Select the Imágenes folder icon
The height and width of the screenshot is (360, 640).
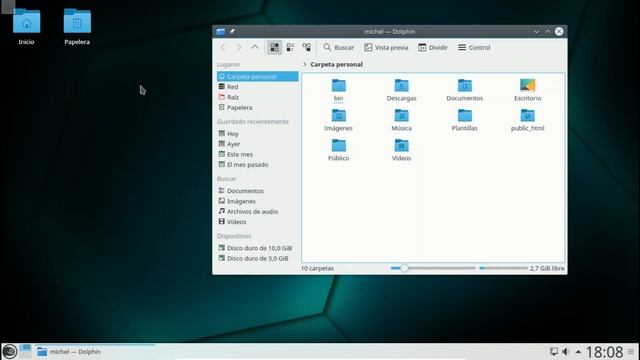(x=338, y=116)
